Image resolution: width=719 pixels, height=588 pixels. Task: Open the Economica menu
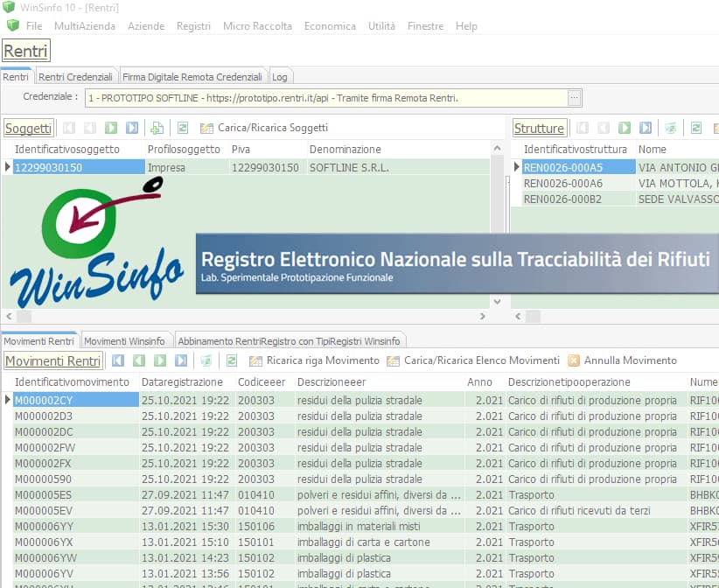pyautogui.click(x=330, y=26)
